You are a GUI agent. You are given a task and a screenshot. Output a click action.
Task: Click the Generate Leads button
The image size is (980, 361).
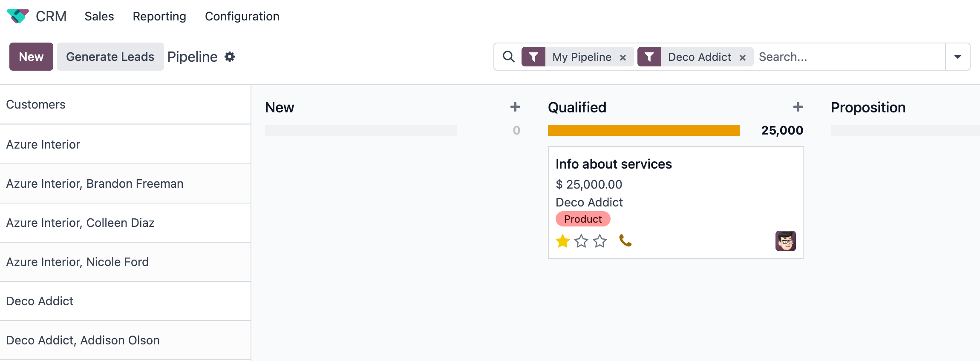tap(110, 57)
